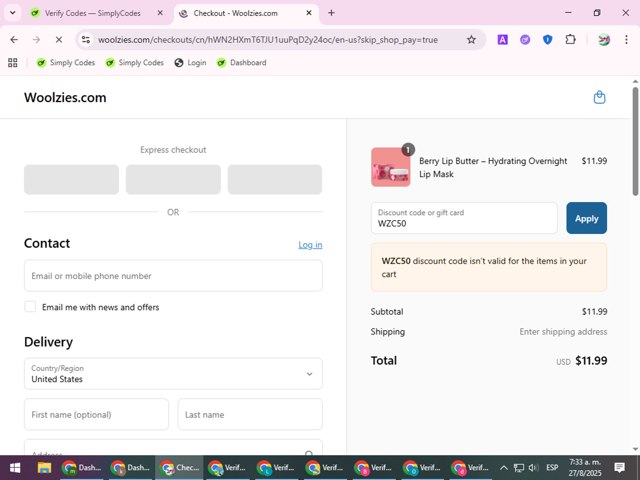This screenshot has height=480, width=640.
Task: Click the browser address bar URL
Action: pos(268,40)
